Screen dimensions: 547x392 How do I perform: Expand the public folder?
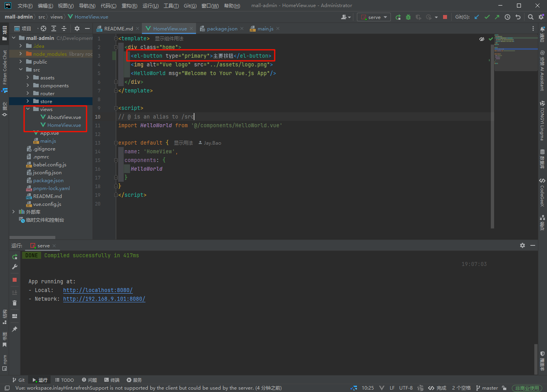click(21, 62)
